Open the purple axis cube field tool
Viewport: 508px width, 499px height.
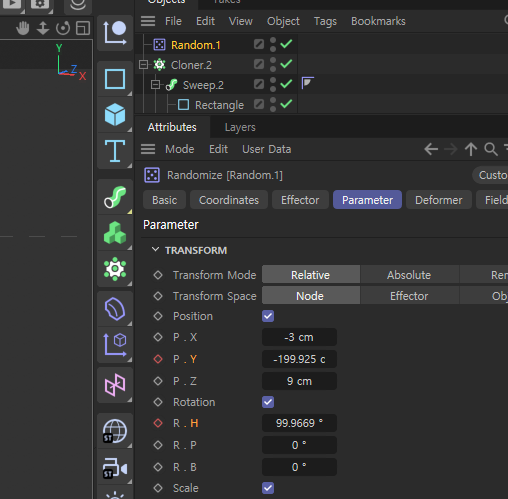[x=115, y=345]
